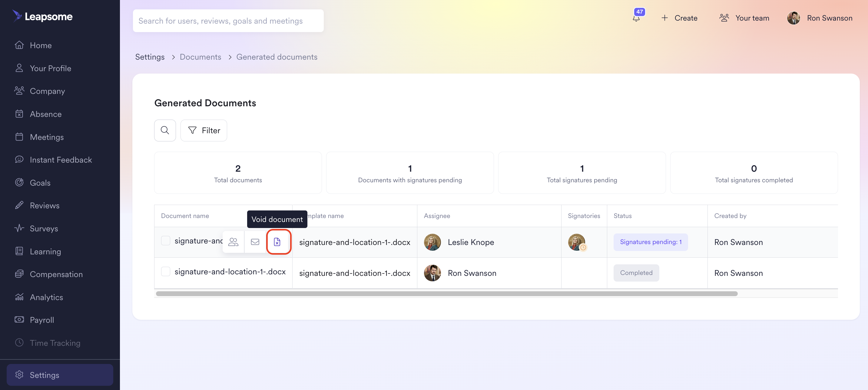Open the notifications bell with 47 badge
This screenshot has height=390, width=868.
pos(636,18)
